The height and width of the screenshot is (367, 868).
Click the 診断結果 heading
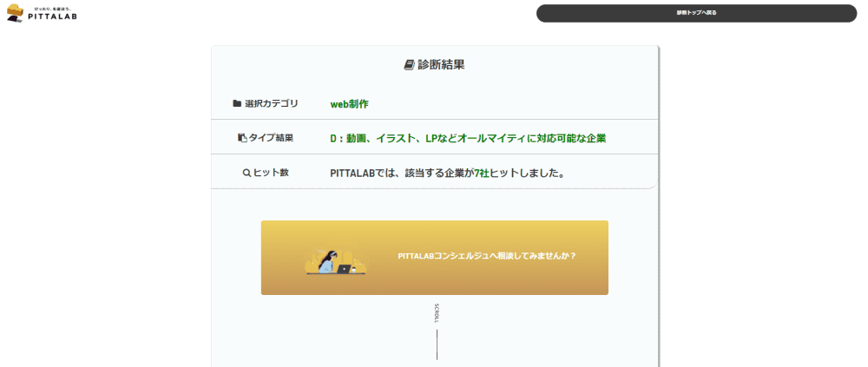click(441, 65)
